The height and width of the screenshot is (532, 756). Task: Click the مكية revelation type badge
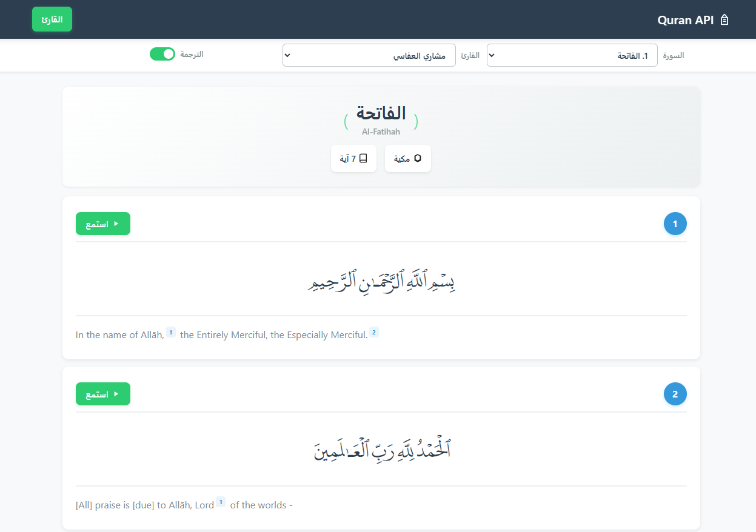click(407, 158)
